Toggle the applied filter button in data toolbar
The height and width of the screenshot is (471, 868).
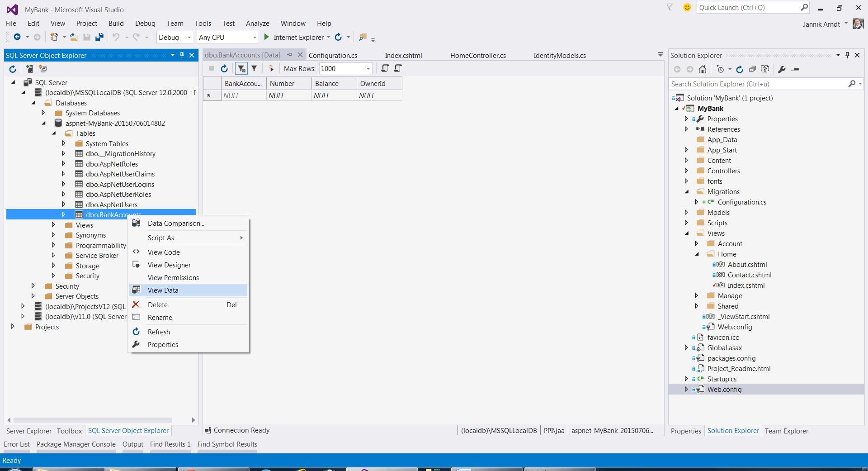point(241,69)
